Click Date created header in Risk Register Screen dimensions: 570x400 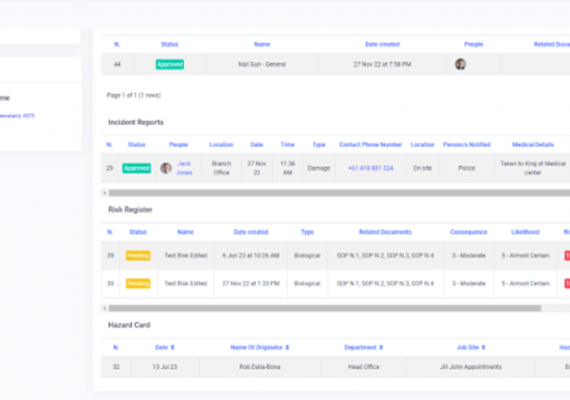[250, 232]
